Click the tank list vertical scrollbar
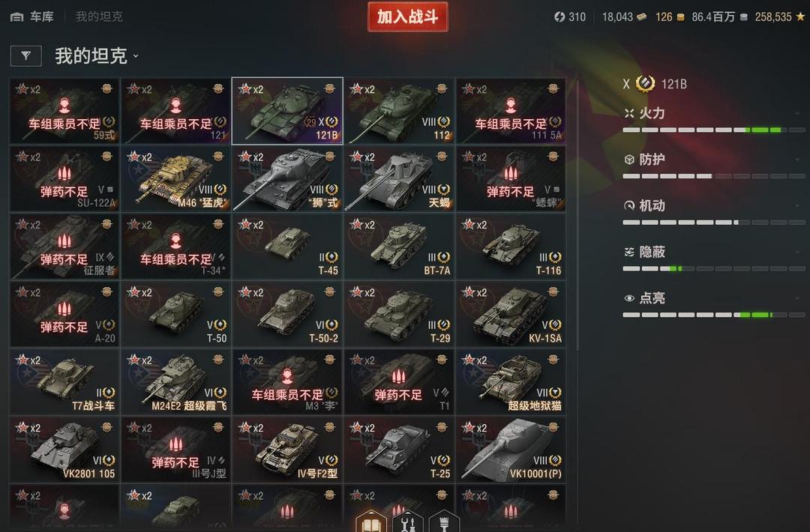The image size is (810, 532). coord(577,214)
